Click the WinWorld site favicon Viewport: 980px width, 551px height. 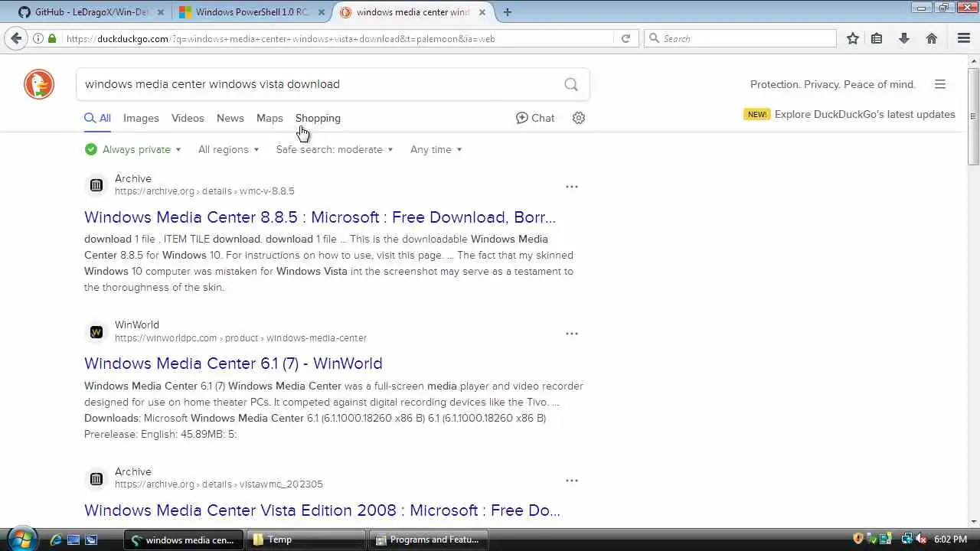pyautogui.click(x=96, y=331)
